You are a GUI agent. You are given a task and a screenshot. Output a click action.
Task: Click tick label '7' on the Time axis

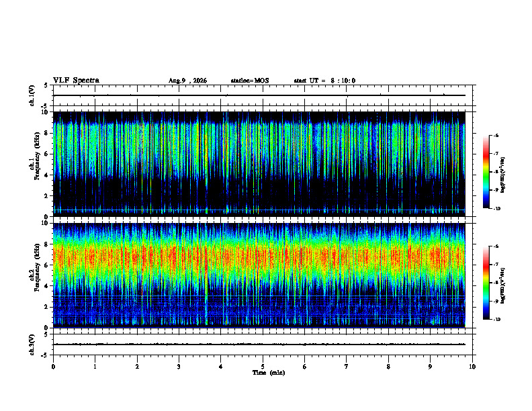(x=347, y=367)
